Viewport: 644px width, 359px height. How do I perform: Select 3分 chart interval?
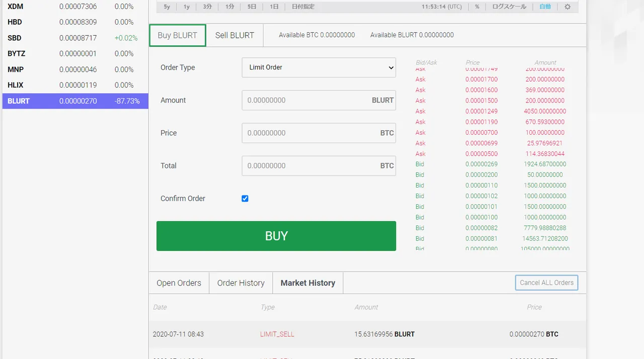(x=208, y=7)
